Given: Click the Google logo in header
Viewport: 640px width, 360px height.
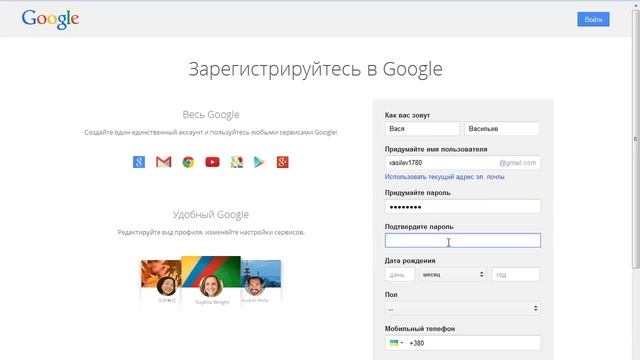Looking at the screenshot, I should (50, 19).
